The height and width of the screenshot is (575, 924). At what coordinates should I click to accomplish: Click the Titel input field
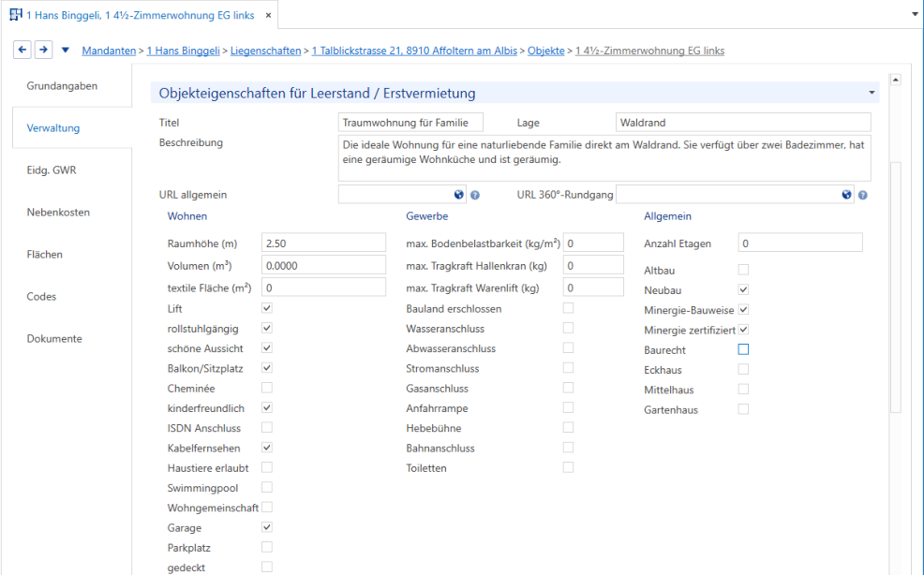click(410, 123)
